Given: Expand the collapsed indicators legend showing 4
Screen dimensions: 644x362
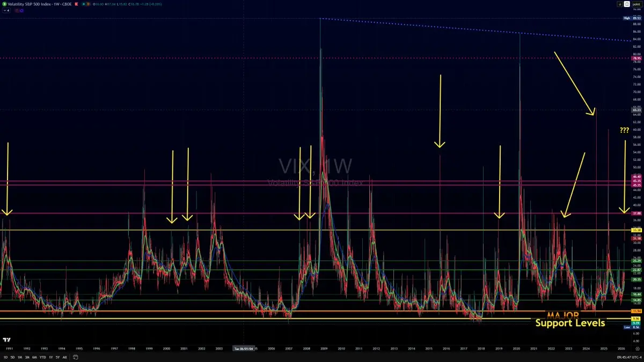Looking at the screenshot, I should click(x=6, y=11).
